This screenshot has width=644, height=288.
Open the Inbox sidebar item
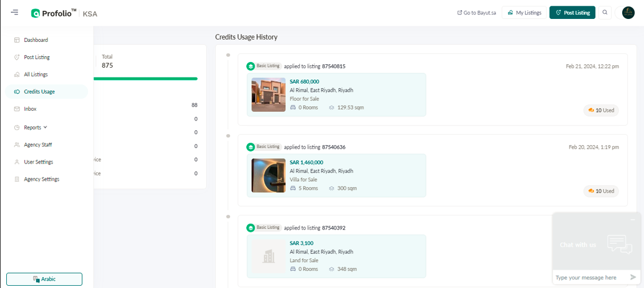[x=30, y=109]
